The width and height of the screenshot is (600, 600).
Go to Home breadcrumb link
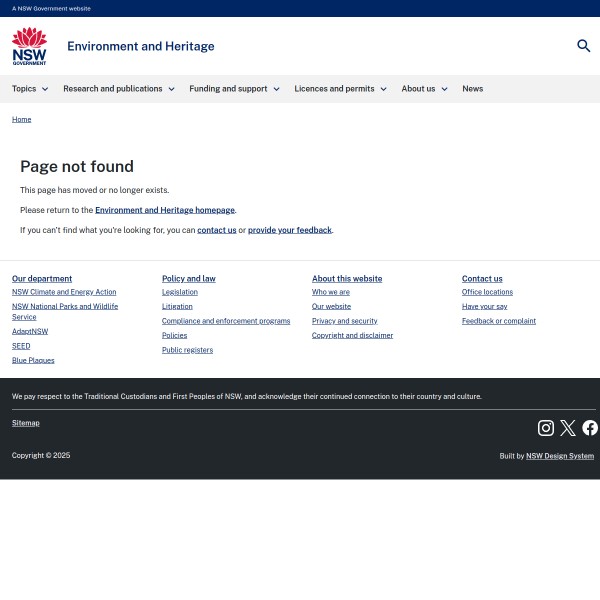pyautogui.click(x=21, y=119)
